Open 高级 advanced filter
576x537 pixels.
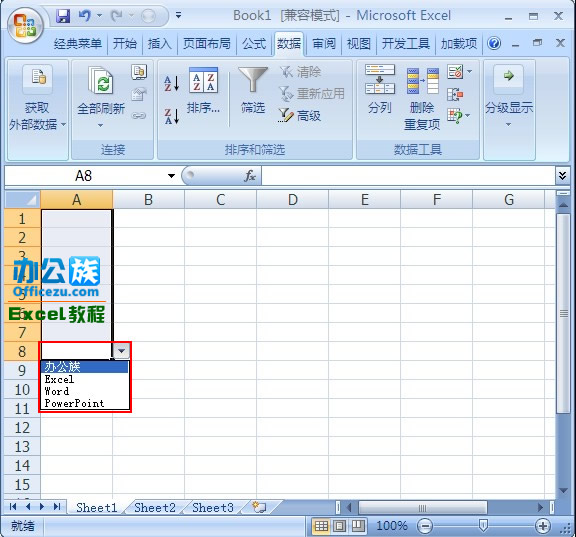pyautogui.click(x=299, y=116)
